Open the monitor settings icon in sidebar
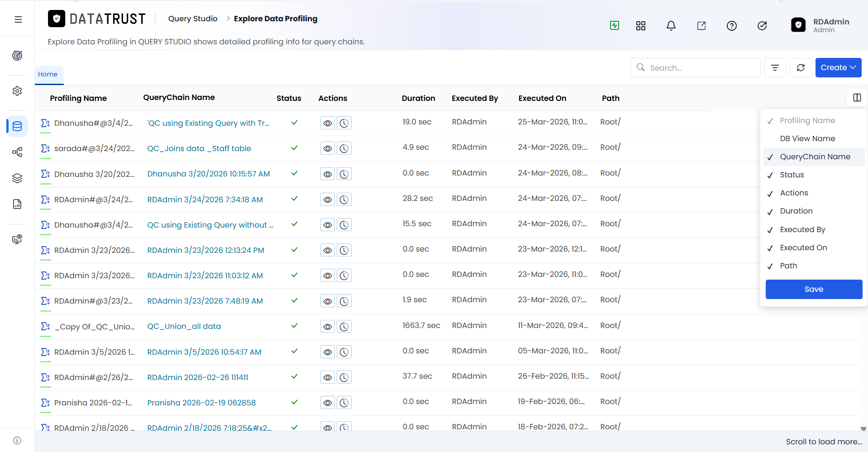This screenshot has height=452, width=868. click(x=17, y=239)
